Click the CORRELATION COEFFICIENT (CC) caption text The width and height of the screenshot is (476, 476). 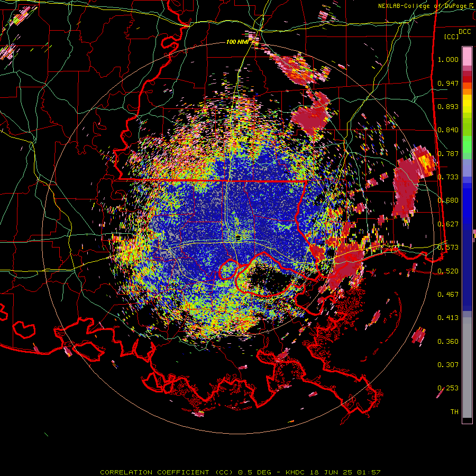click(167, 472)
